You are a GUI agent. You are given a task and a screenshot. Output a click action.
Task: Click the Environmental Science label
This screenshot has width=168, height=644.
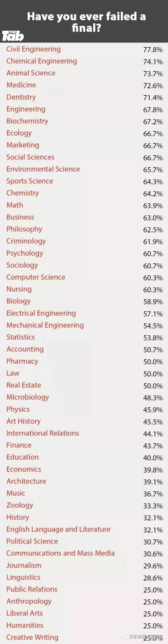[x=43, y=169]
